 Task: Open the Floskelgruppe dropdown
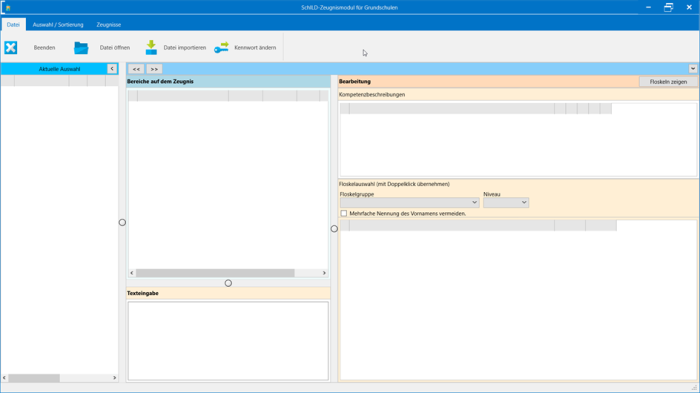(x=409, y=202)
